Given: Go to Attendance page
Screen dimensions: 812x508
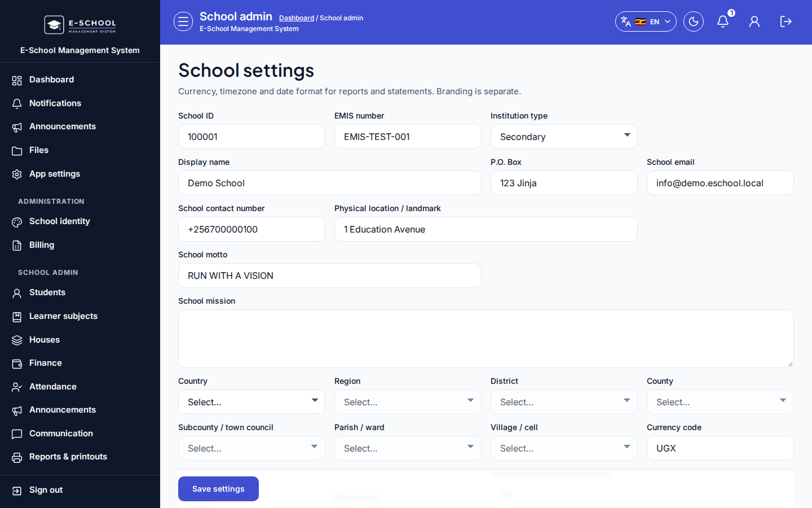Looking at the screenshot, I should pos(80,387).
